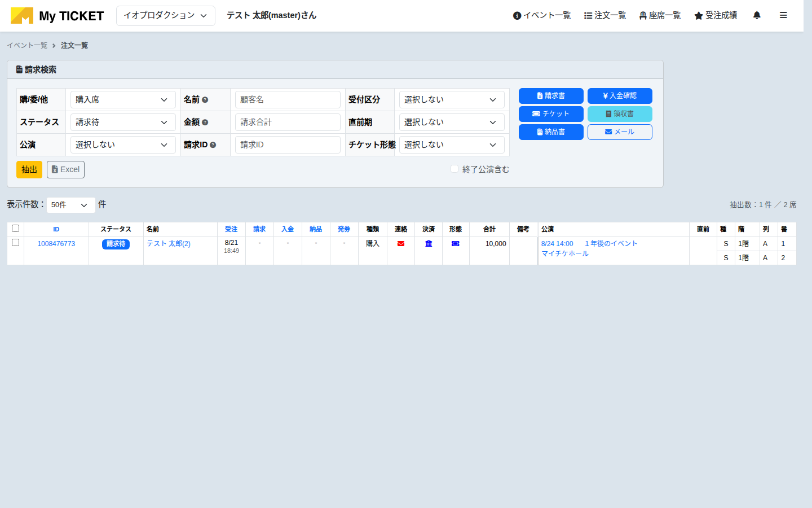Screen dimensions: 812x508
Task: Open 注文一覧 in top navigation
Action: coord(605,15)
